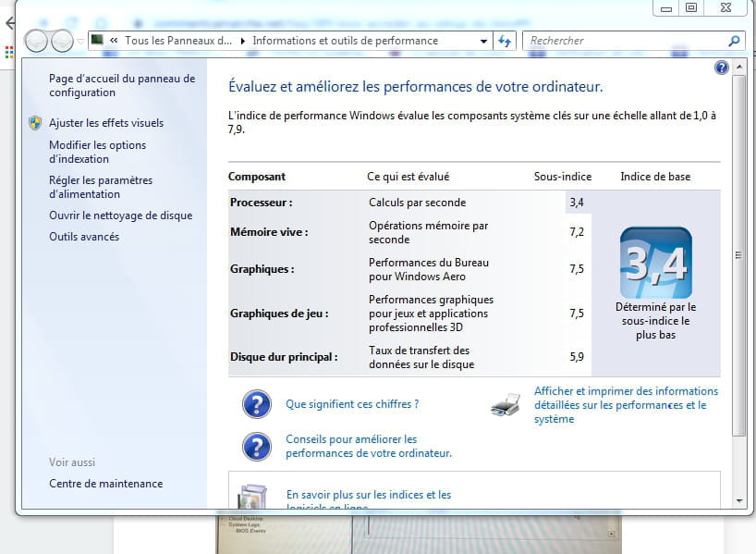The width and height of the screenshot is (756, 554).
Task: Open 'Modifier les options d'indexation'
Action: [x=97, y=152]
